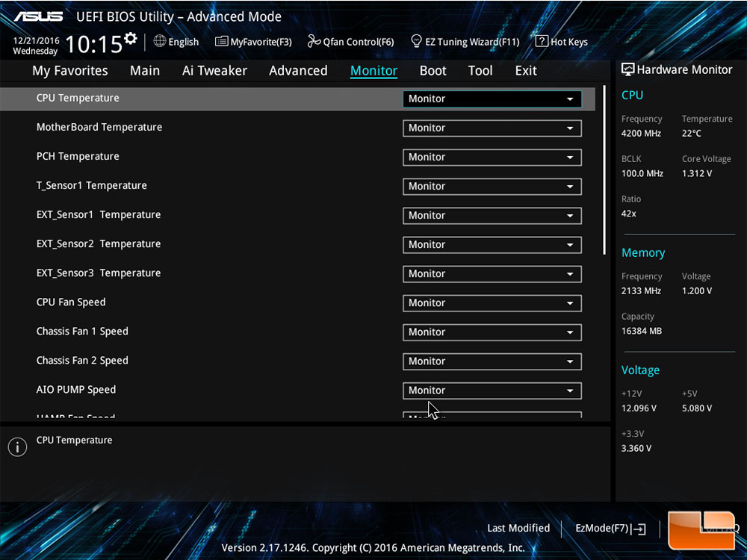747x560 pixels.
Task: Click the Qfan Control fan icon
Action: coord(314,41)
